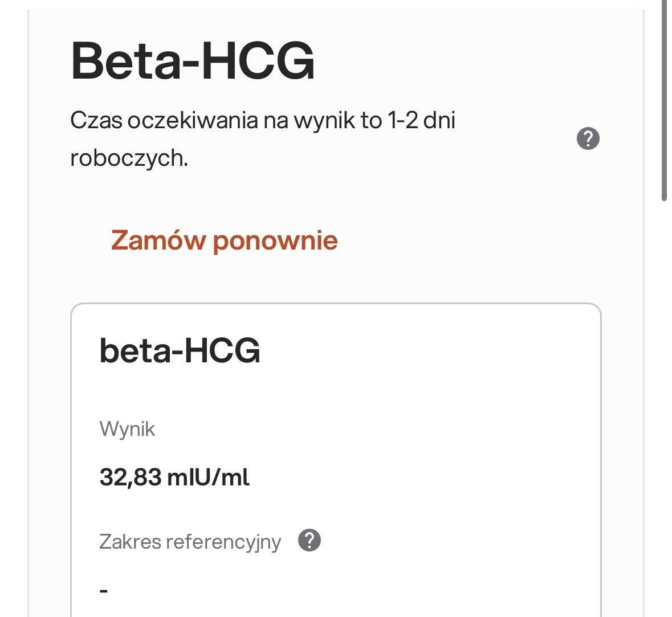Click the HCG part of the page title

point(258,60)
